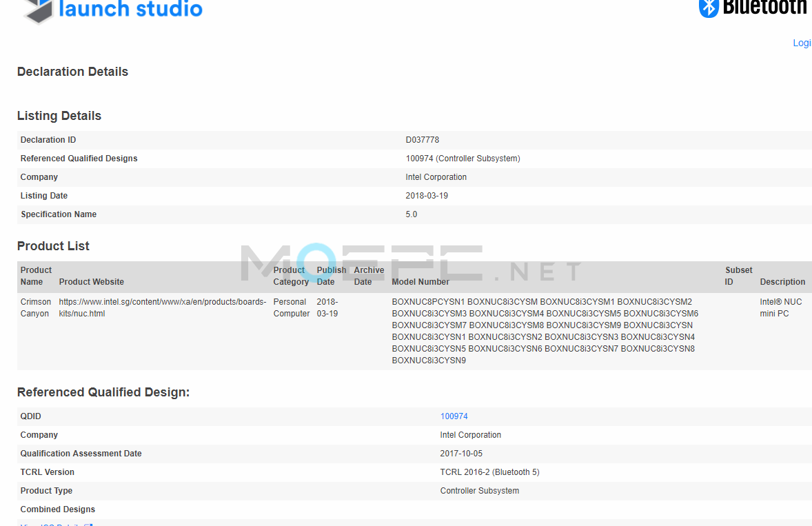Select Specification Name value 5.0

pyautogui.click(x=412, y=214)
